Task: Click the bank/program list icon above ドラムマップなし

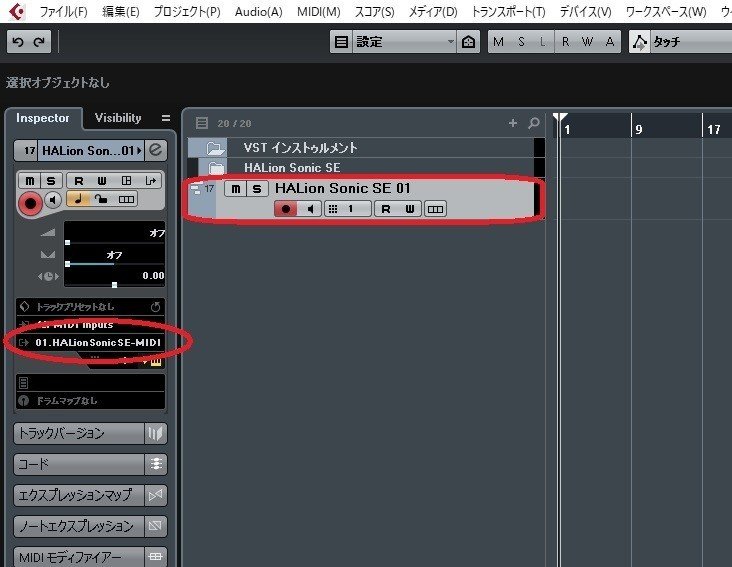Action: 24,383
